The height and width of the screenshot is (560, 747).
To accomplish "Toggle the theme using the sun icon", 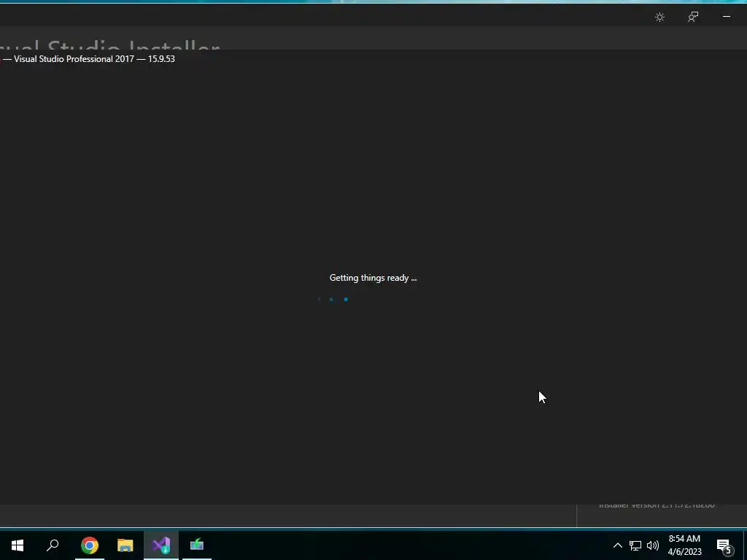I will 659,17.
